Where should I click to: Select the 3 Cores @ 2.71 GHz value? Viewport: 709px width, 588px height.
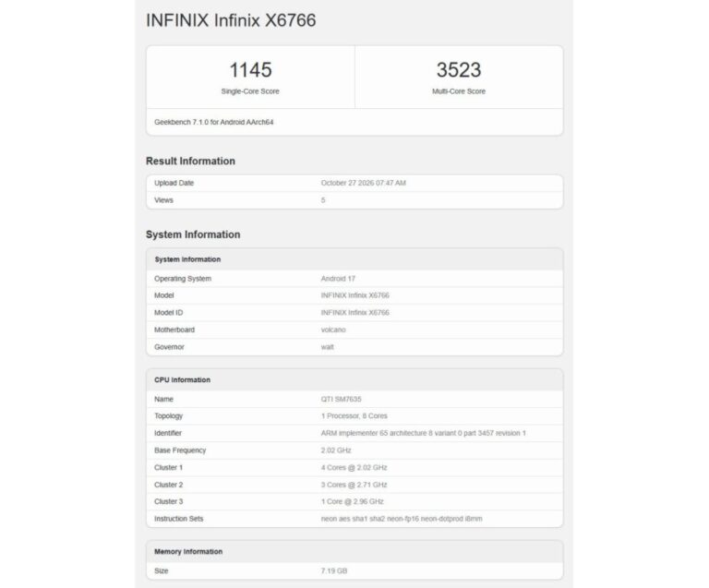click(x=354, y=485)
